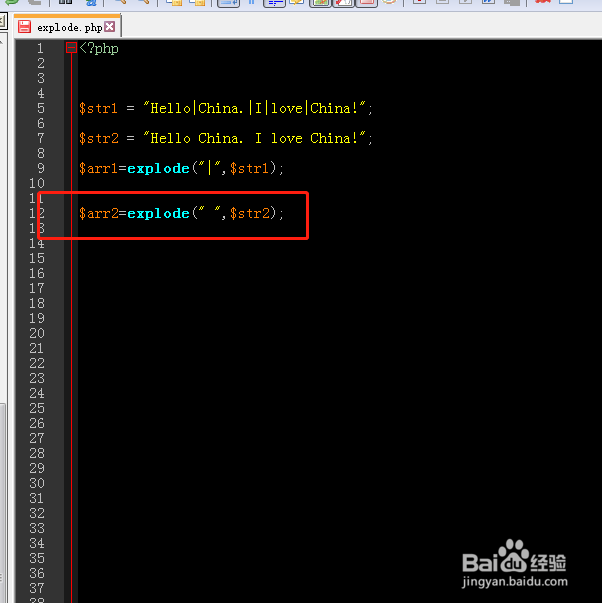
Task: Click line number 30 in the margin
Action: pos(37,483)
